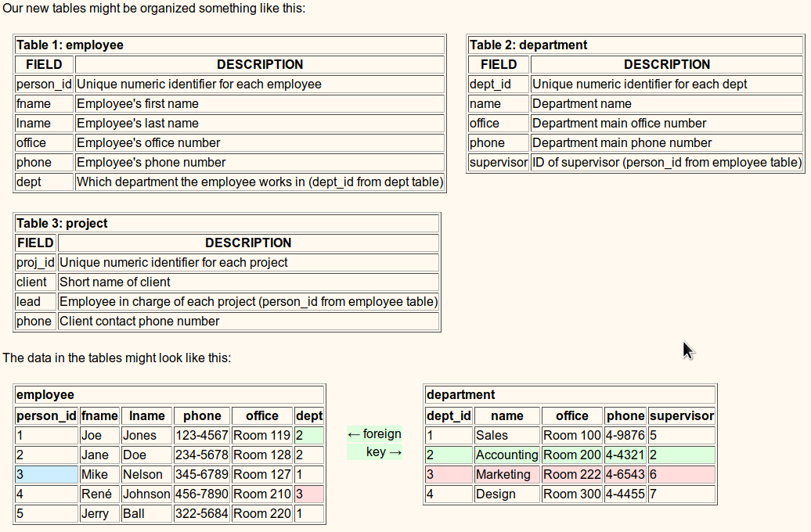The image size is (811, 532).
Task: Select the pink dept cell in René's row
Action: 308,494
